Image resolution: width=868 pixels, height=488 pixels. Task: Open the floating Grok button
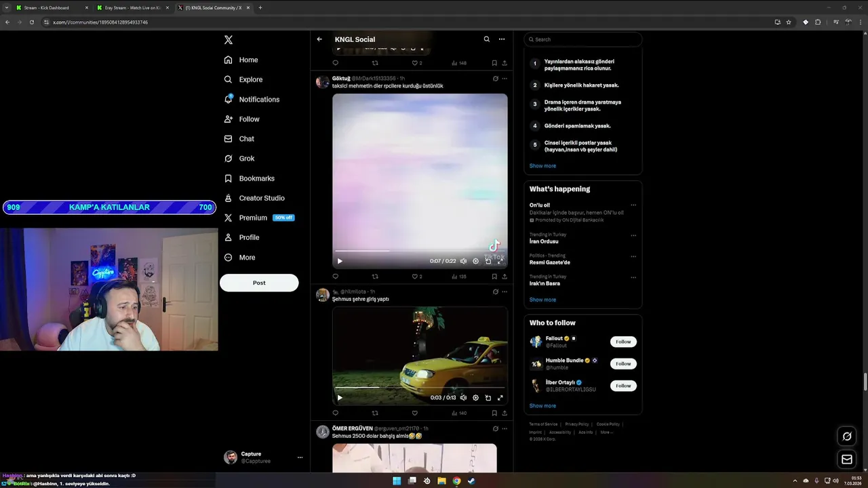[x=847, y=436]
